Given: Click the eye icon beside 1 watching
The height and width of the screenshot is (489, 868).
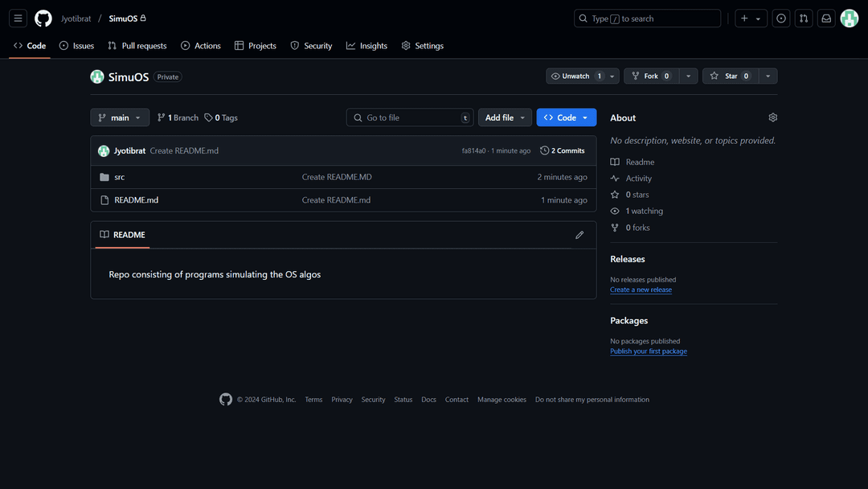Looking at the screenshot, I should click(615, 211).
